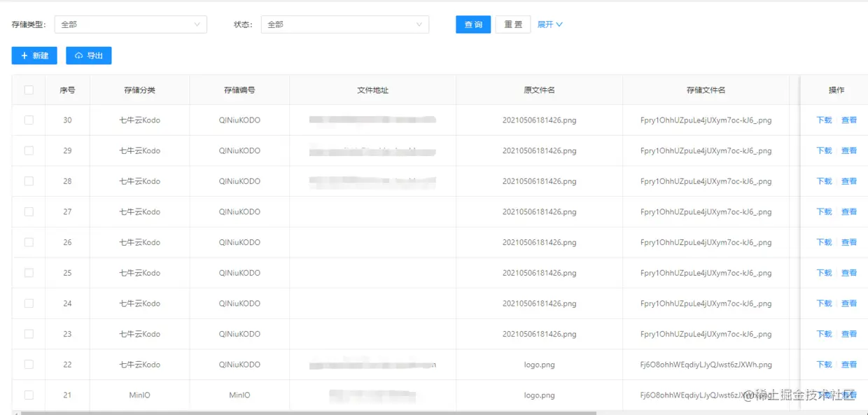
Task: Check the checkbox for row 22
Action: (29, 364)
